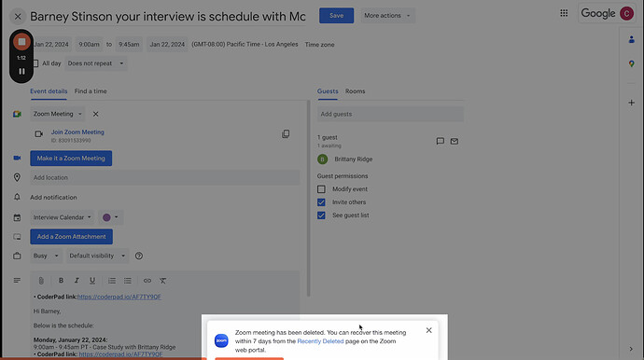Copy the Zoom conference info
The image size is (644, 360).
(286, 134)
